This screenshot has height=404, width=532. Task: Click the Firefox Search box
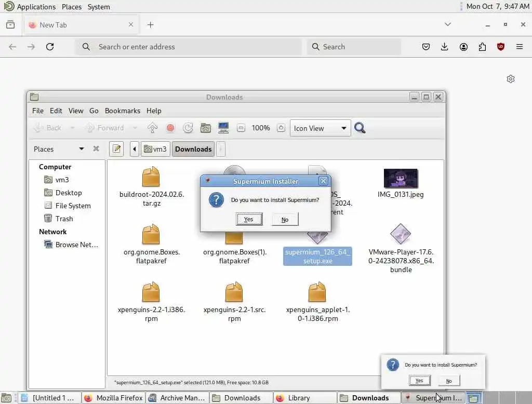pyautogui.click(x=354, y=47)
